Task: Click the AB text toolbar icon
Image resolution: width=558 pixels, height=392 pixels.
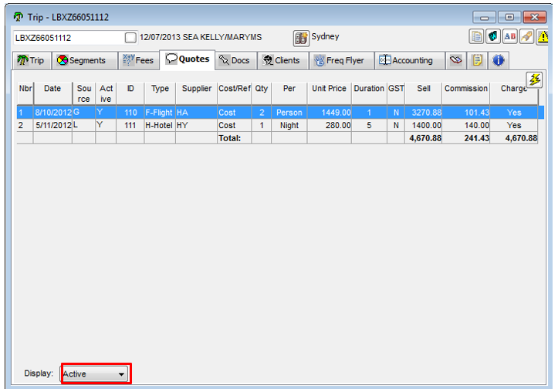Action: (509, 36)
